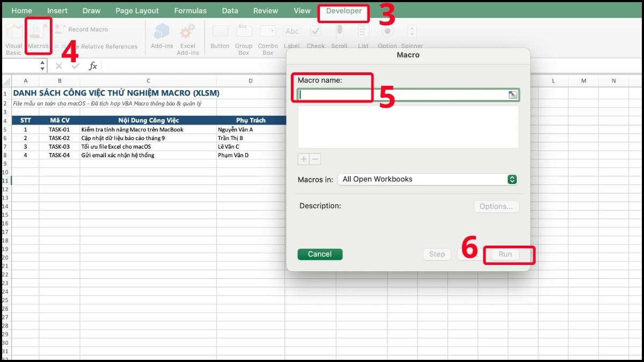Screen dimensions: 644x362
Task: Select cell TASK-04
Action: click(60, 155)
